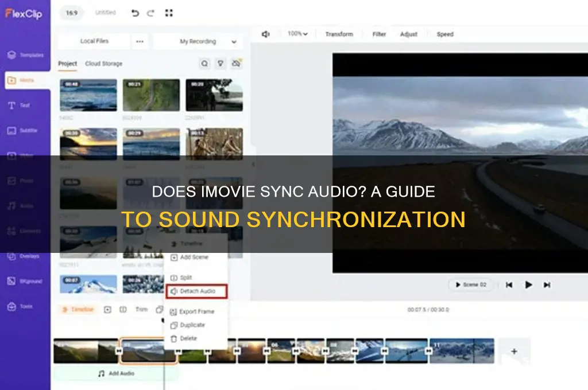Open the Tools section in sidebar
The width and height of the screenshot is (588, 390).
tap(20, 306)
